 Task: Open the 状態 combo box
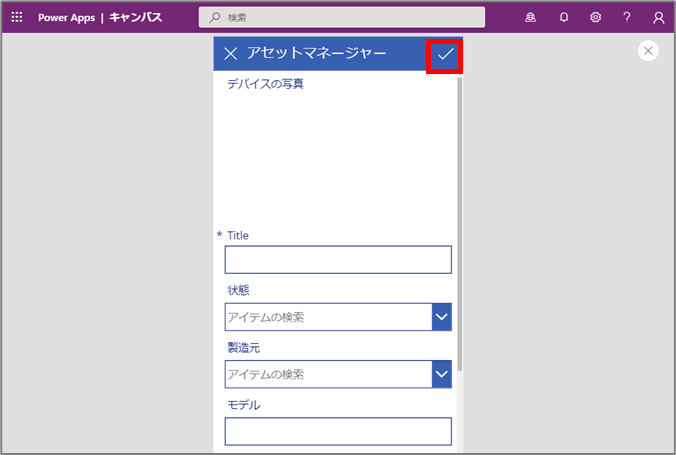(338, 317)
